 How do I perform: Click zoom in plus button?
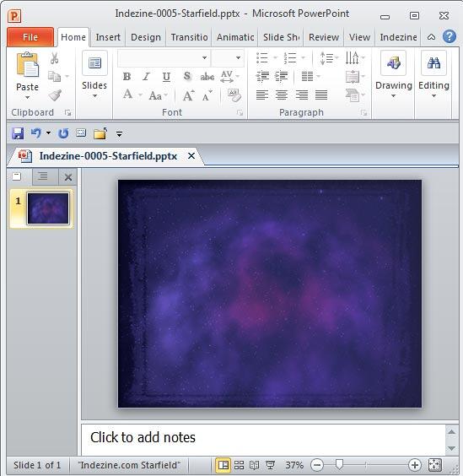(414, 465)
